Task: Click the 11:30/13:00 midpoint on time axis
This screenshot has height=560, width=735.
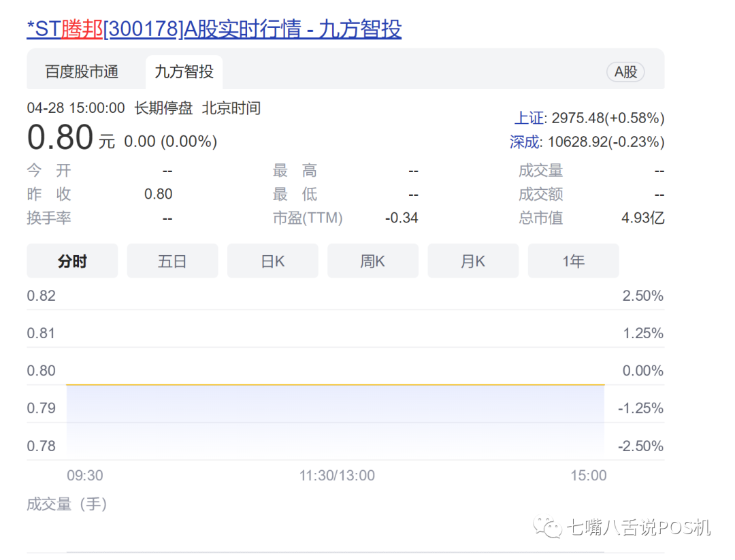Action: [337, 476]
